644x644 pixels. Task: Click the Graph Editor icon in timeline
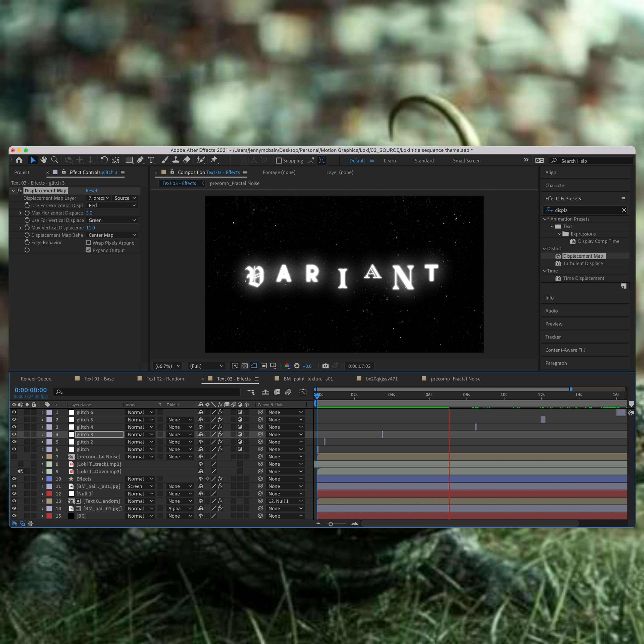coord(303,392)
